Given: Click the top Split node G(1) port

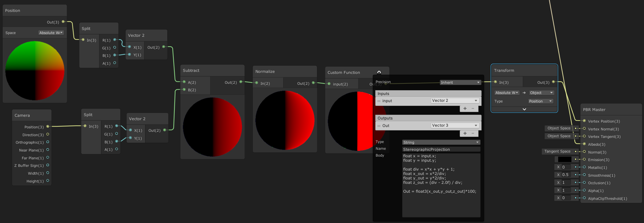Looking at the screenshot, I should pos(115,48).
